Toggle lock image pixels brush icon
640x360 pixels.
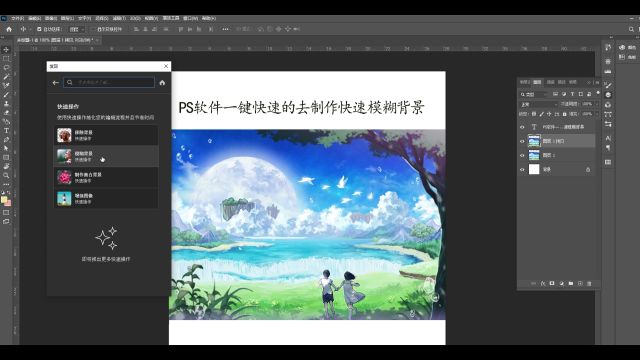pyautogui.click(x=542, y=114)
